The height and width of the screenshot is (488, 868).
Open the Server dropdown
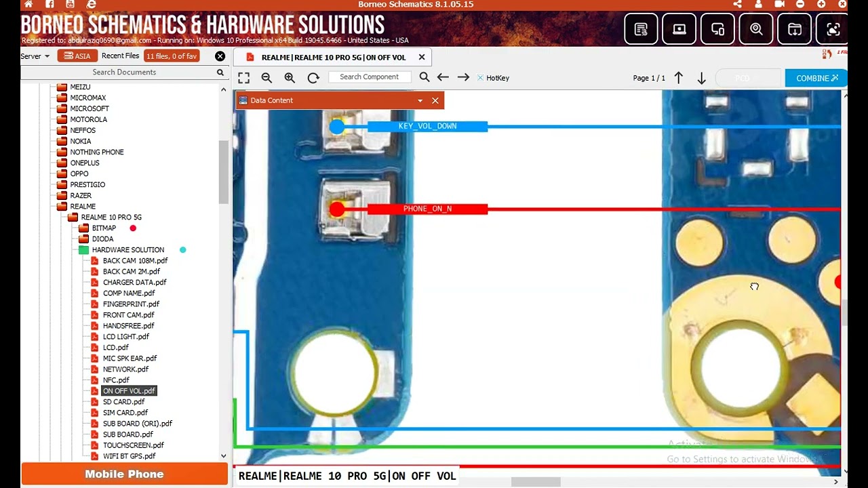[35, 56]
